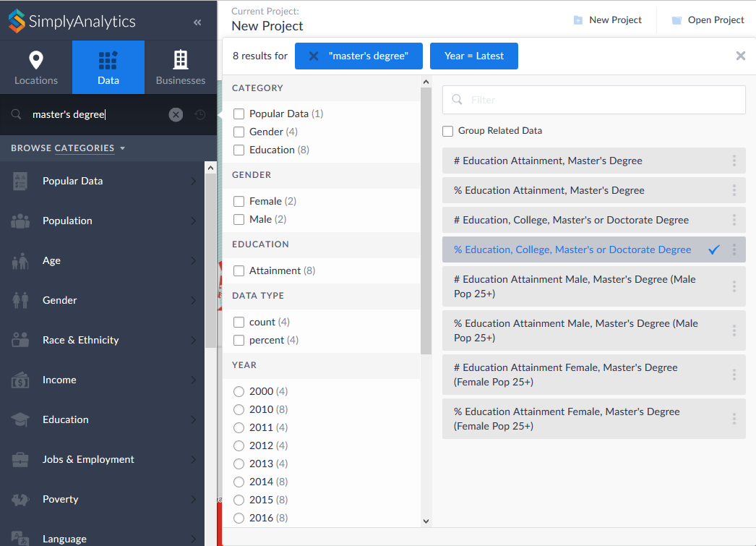
Task: Click the SimplyAnalytics logo icon
Action: (17, 21)
